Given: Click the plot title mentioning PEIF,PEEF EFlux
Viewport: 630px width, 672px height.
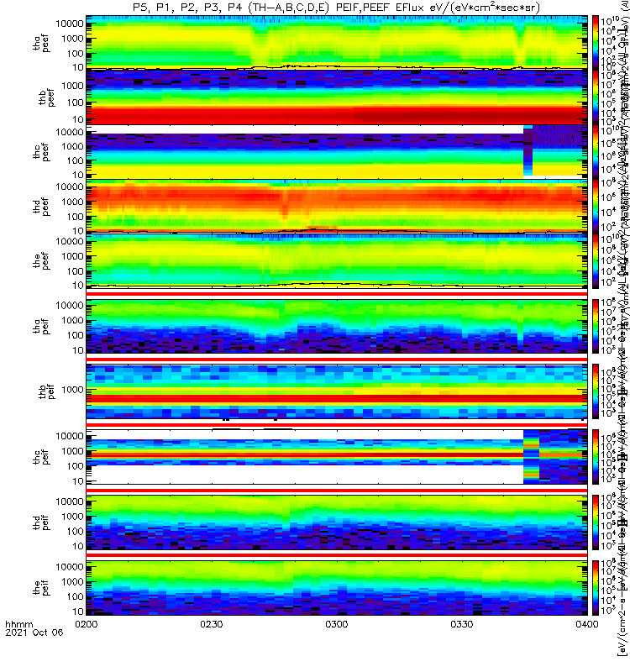Looking at the screenshot, I should pos(337,8).
